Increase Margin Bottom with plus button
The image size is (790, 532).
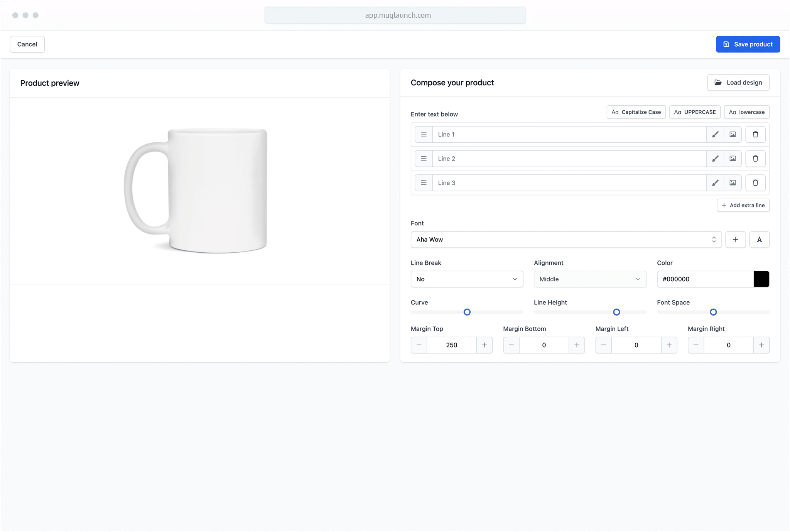577,345
